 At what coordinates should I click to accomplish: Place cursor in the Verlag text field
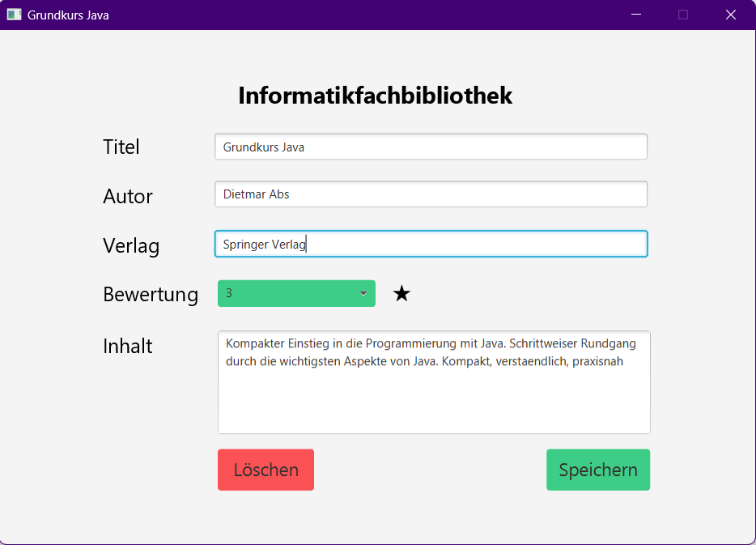[x=431, y=245]
